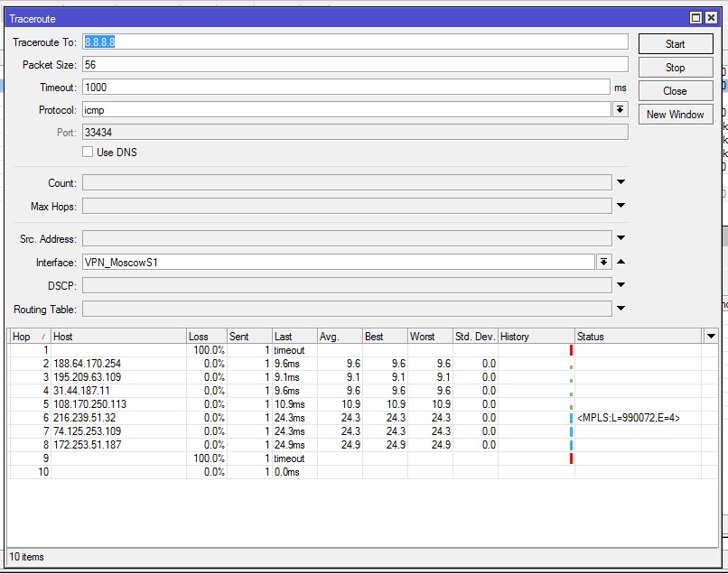Sort by the Status column header
This screenshot has width=728, height=574.
(638, 337)
